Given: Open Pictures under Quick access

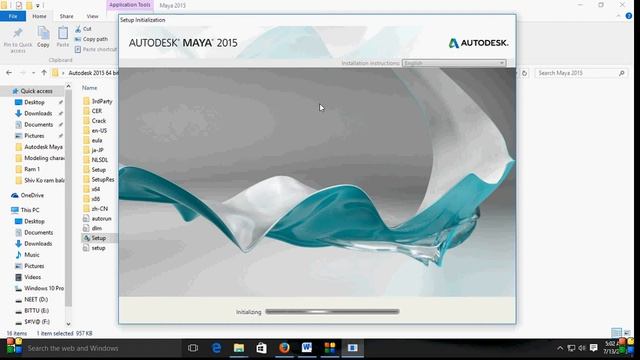Looking at the screenshot, I should pyautogui.click(x=34, y=136).
